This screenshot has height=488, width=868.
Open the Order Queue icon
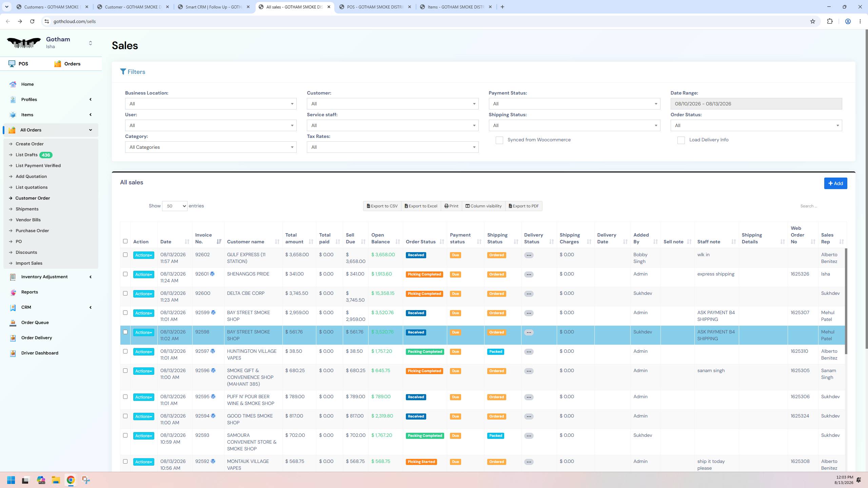coord(13,323)
